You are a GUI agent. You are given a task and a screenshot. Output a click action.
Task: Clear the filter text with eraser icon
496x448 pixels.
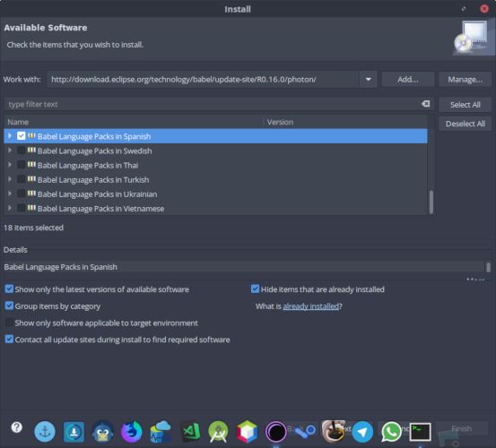426,104
